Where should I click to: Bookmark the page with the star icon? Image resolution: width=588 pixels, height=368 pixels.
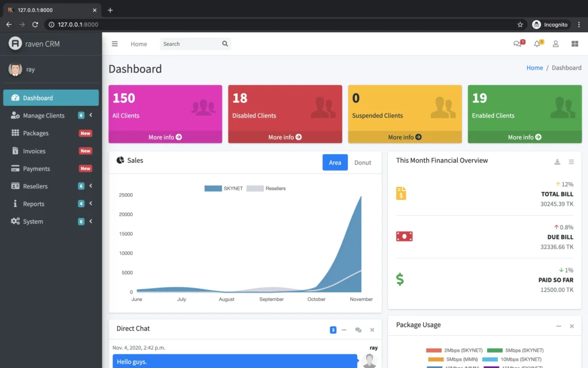tap(520, 24)
